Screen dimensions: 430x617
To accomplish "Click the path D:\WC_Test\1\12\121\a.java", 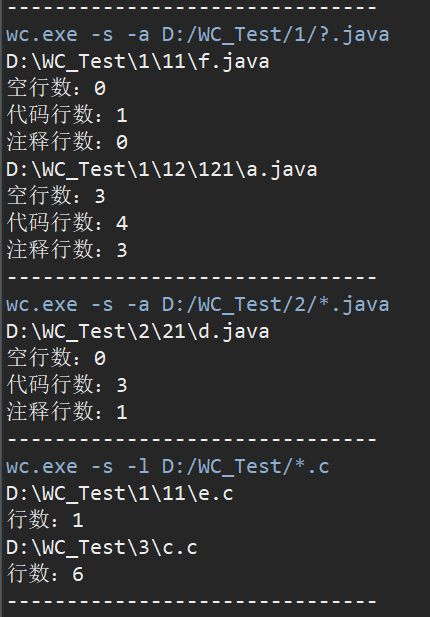I will (162, 170).
